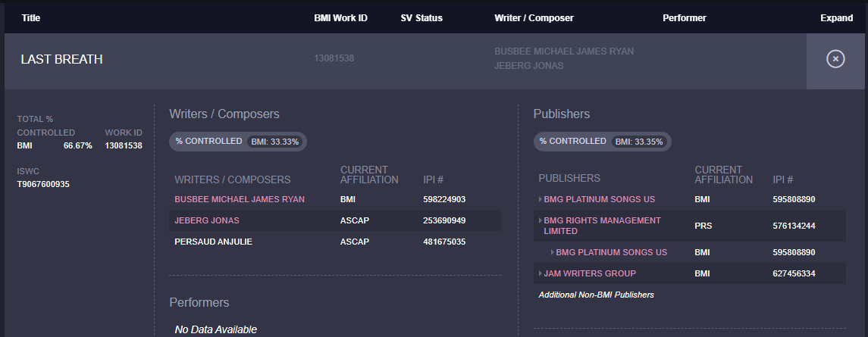The image size is (868, 337).
Task: Click the Publishers section heading
Action: (x=561, y=114)
